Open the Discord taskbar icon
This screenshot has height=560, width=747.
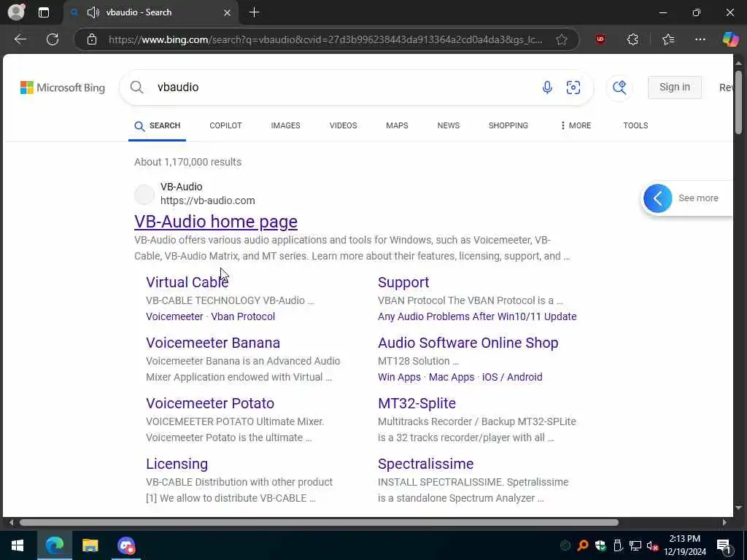(x=126, y=545)
